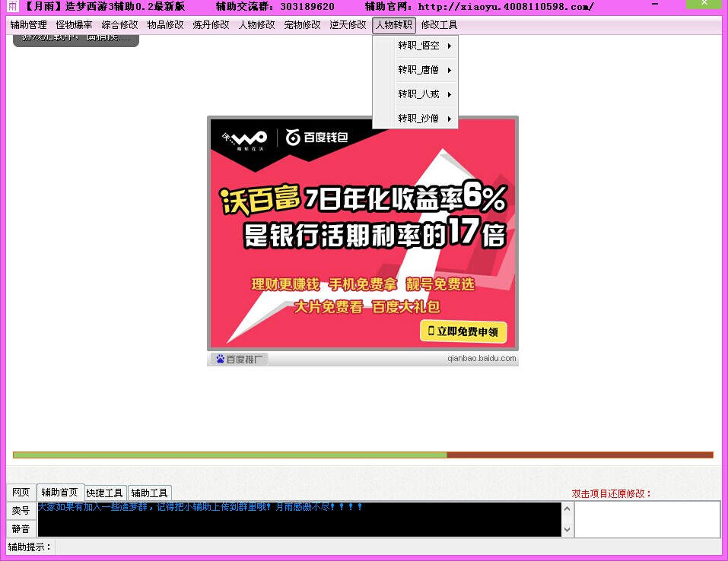Open the 人物修改 menu
The width and height of the screenshot is (728, 561).
click(257, 25)
